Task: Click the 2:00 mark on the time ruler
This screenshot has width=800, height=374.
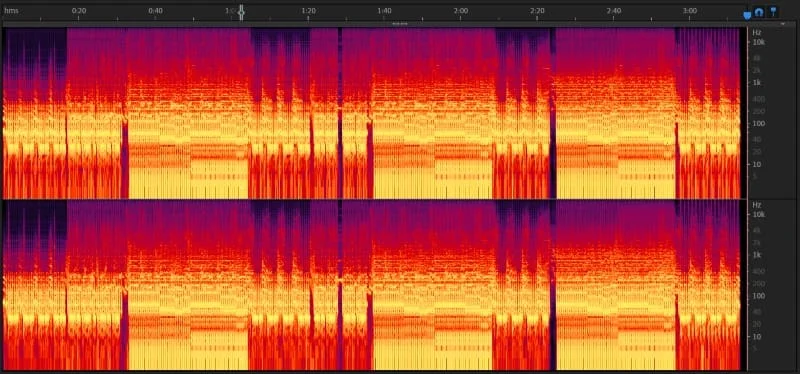Action: (461, 10)
